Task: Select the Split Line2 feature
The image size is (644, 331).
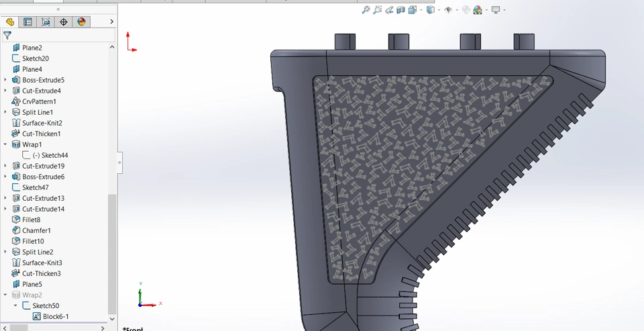Action: click(x=38, y=252)
